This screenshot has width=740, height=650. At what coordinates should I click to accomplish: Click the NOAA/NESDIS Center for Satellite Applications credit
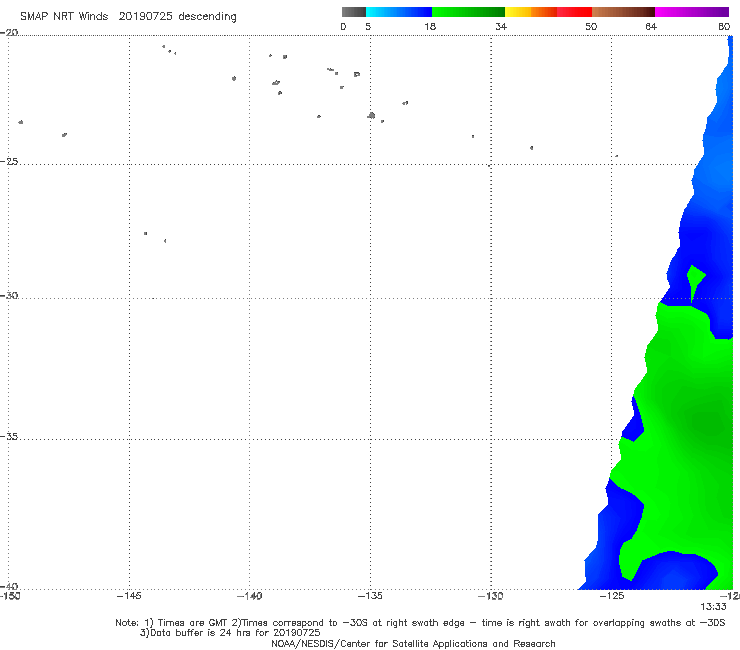tap(413, 643)
